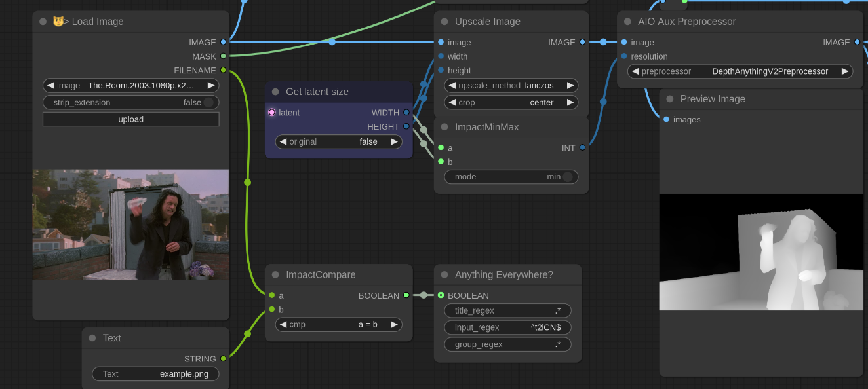Toggle the ImpactMinMax mode switch

click(x=568, y=177)
